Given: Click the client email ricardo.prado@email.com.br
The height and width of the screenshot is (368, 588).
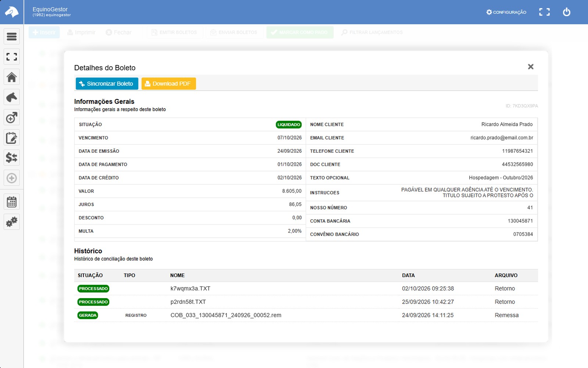Looking at the screenshot, I should (502, 138).
